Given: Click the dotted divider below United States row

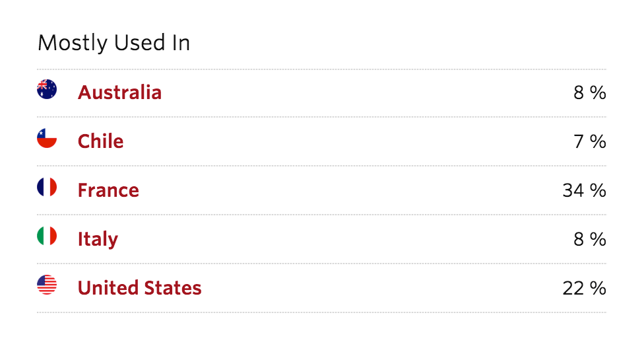Looking at the screenshot, I should click(321, 312).
